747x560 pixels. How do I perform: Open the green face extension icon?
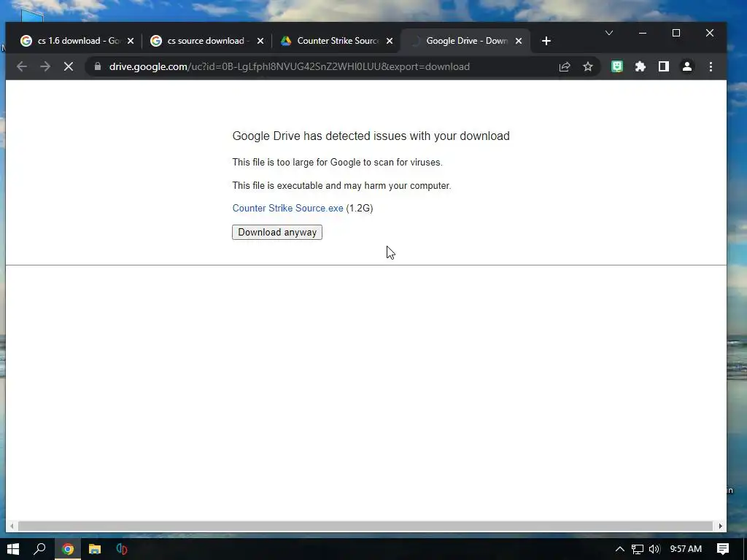click(x=617, y=66)
